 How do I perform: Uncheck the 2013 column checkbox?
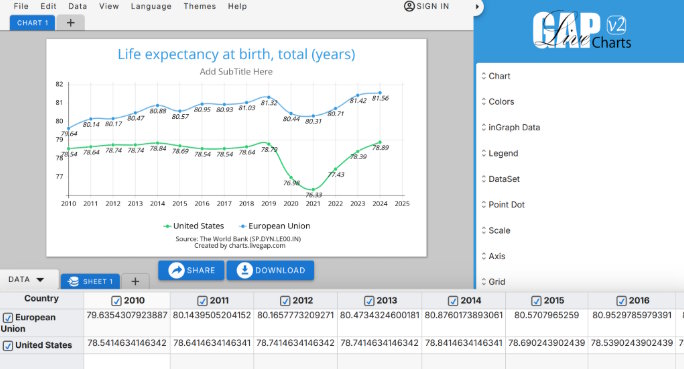click(369, 301)
